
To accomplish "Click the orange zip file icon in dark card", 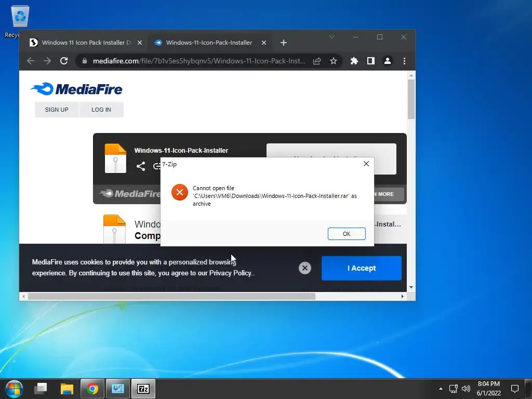I will click(x=115, y=158).
